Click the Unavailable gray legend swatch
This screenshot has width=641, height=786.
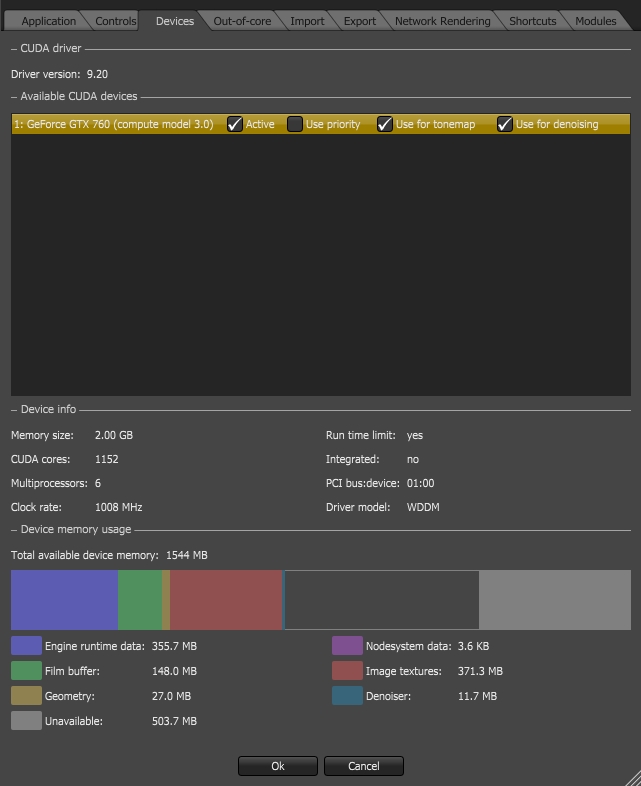point(27,721)
